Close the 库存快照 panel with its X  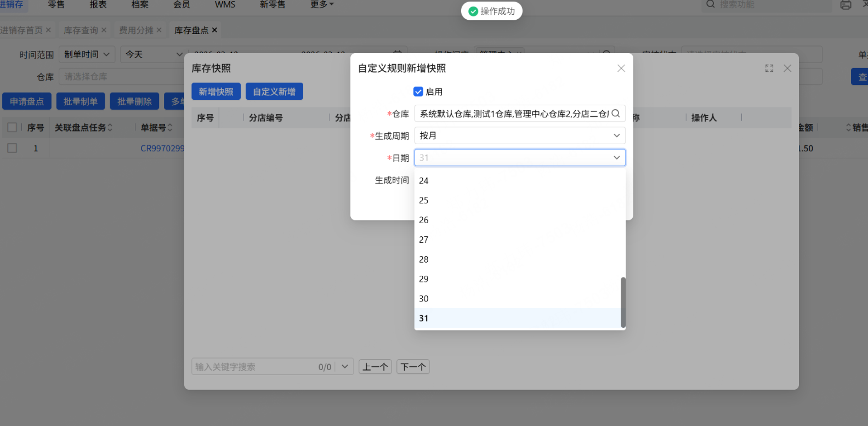click(x=787, y=69)
